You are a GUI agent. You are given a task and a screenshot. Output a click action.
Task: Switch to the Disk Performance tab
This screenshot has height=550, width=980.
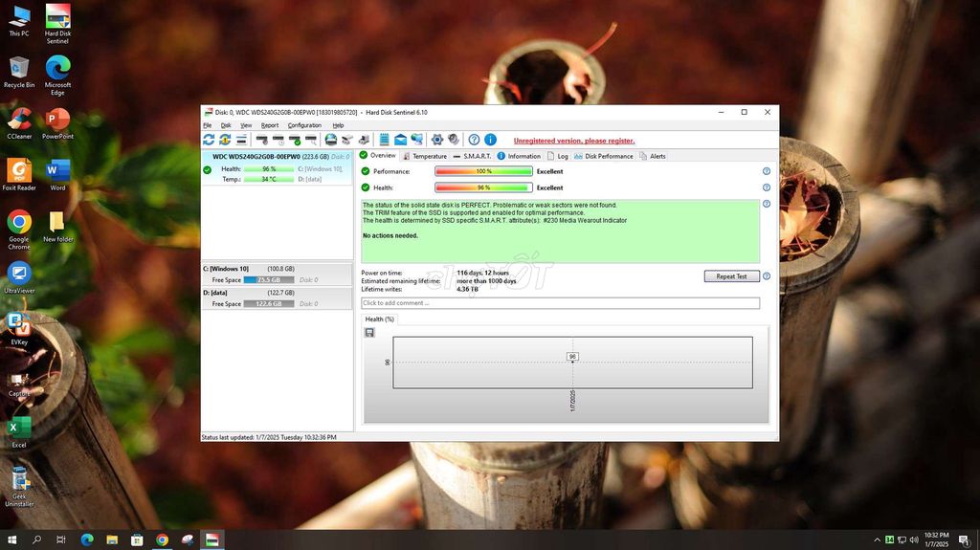[x=603, y=156]
